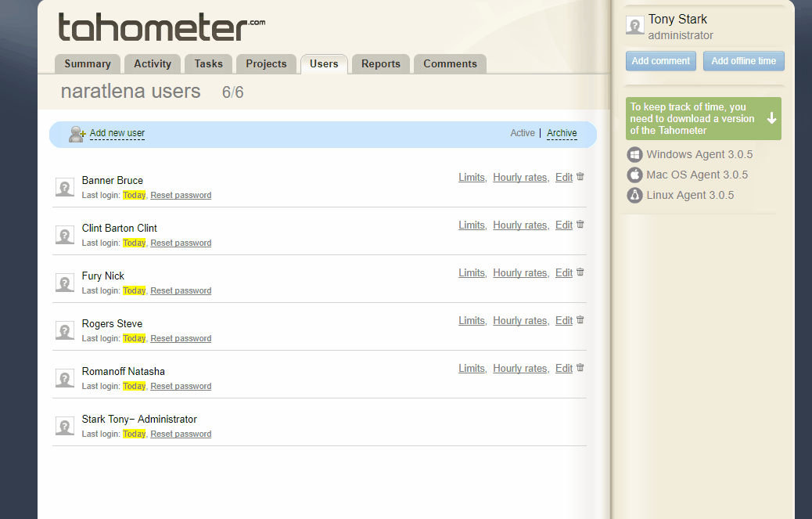Image resolution: width=812 pixels, height=519 pixels.
Task: Open Hourly rates for Romanoff Natasha
Action: coord(520,368)
